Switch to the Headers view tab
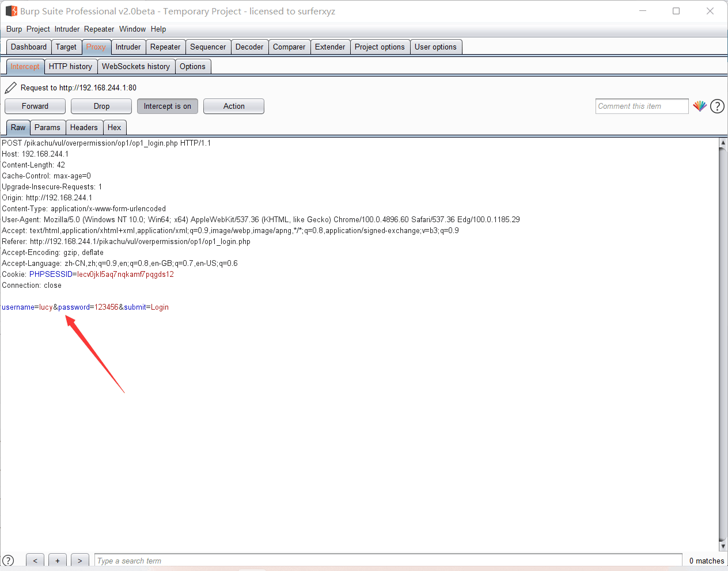The height and width of the screenshot is (571, 728). (x=84, y=128)
